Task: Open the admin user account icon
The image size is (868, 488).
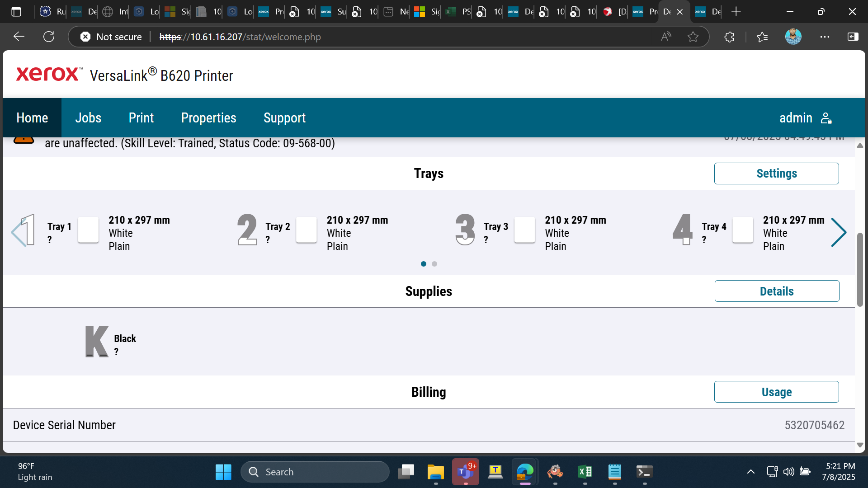Action: click(826, 118)
